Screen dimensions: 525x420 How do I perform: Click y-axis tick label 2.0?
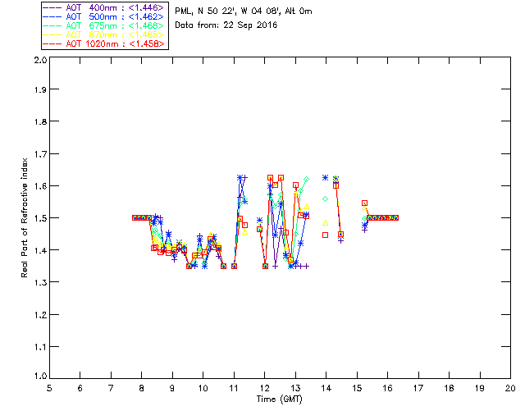tap(40, 60)
